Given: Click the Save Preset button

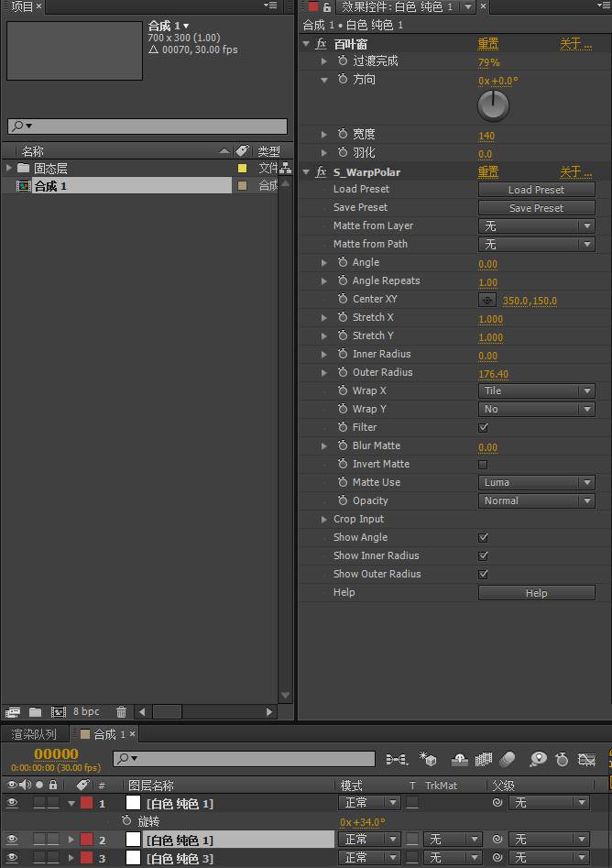Looking at the screenshot, I should tap(536, 208).
